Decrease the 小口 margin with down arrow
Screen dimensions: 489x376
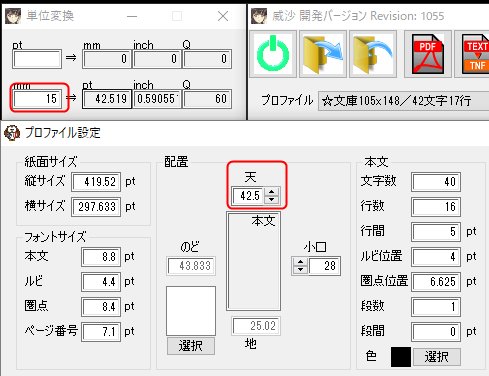300,269
